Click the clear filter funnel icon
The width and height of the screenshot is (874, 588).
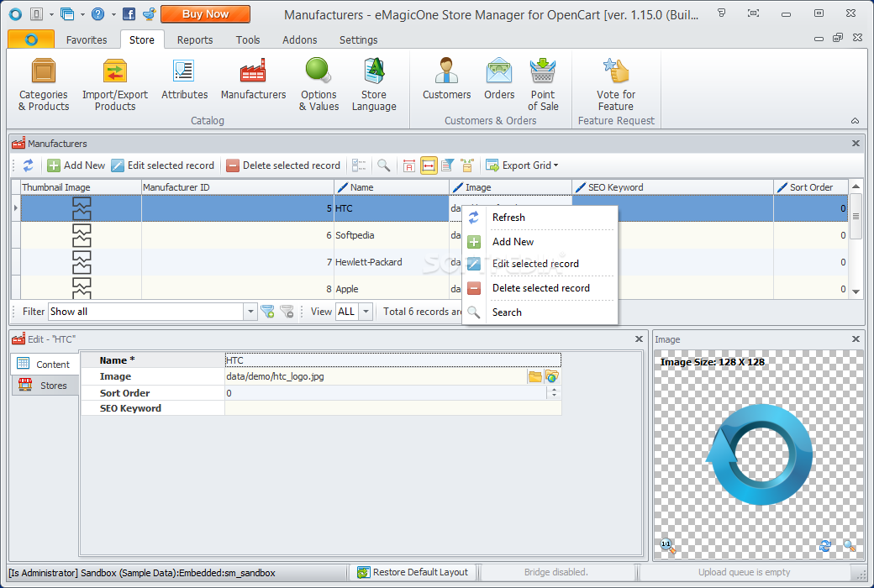click(287, 312)
